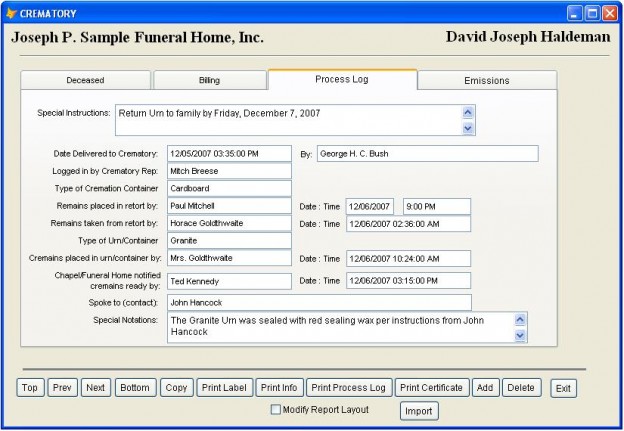The width and height of the screenshot is (624, 431).
Task: Select the Emissions tab
Action: pos(486,80)
